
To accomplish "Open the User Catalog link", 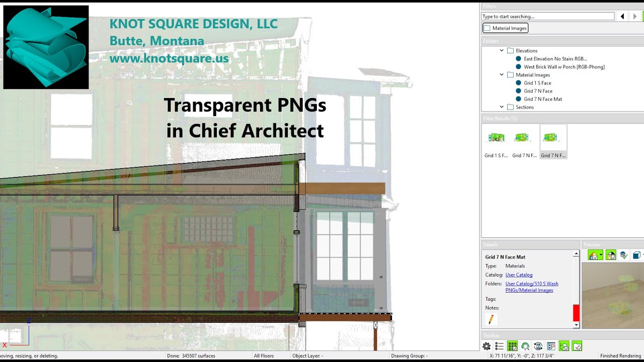I will pos(519,275).
